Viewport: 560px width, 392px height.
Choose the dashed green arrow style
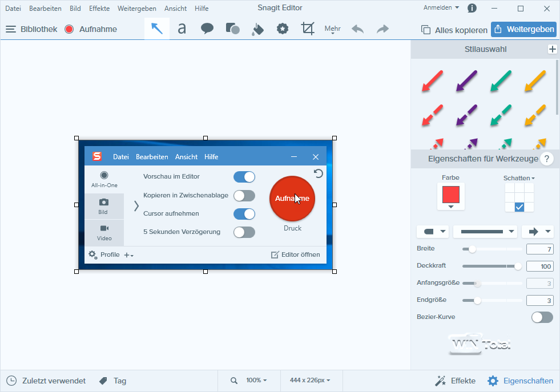(x=501, y=115)
